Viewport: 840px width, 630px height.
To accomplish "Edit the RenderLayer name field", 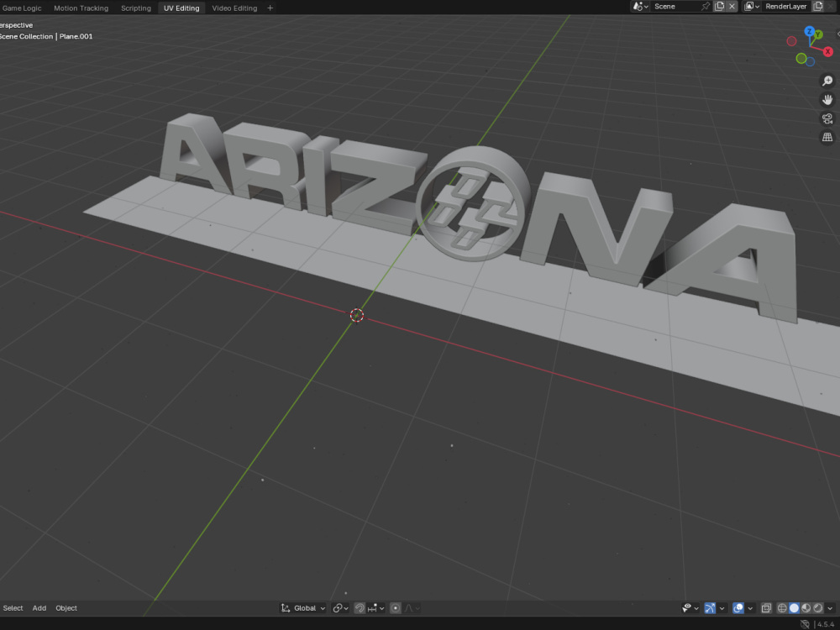I will click(786, 7).
